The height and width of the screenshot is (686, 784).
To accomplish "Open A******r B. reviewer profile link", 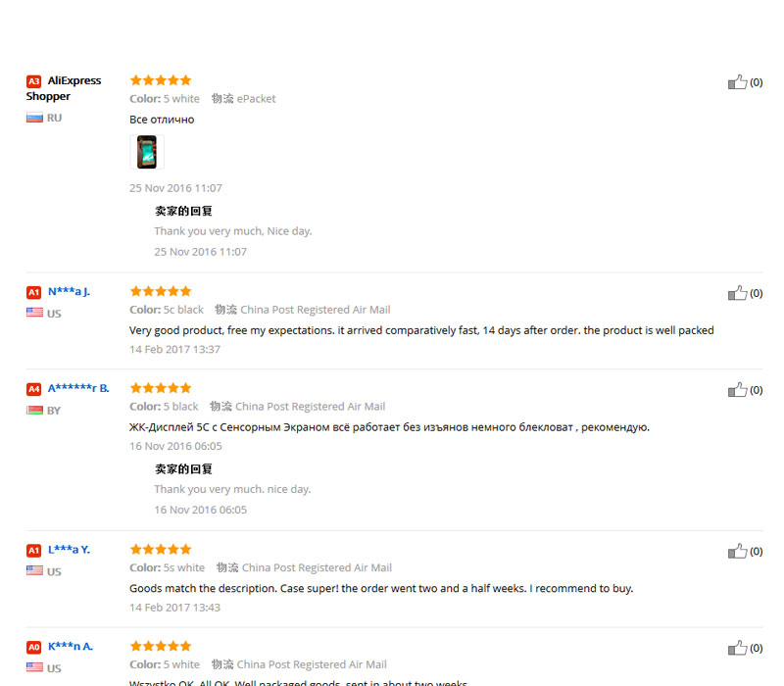I will [x=78, y=388].
